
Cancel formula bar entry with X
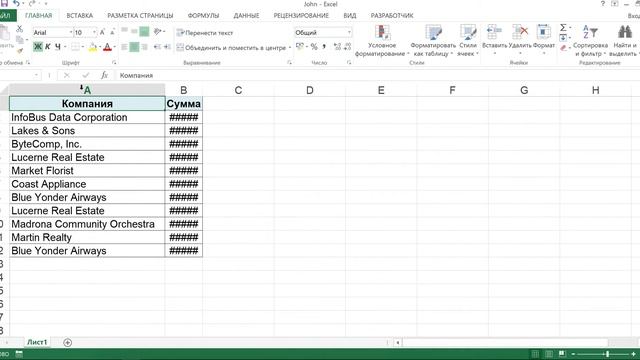67,75
